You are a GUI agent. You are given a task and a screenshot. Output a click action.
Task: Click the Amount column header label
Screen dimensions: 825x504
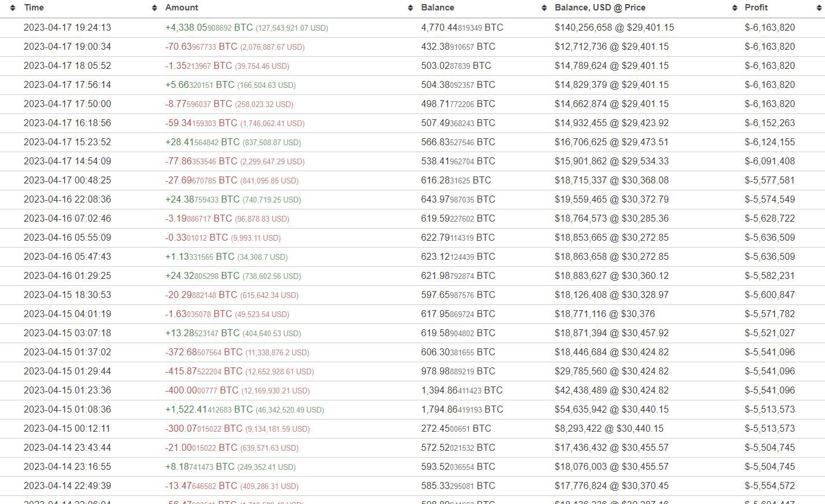click(182, 8)
